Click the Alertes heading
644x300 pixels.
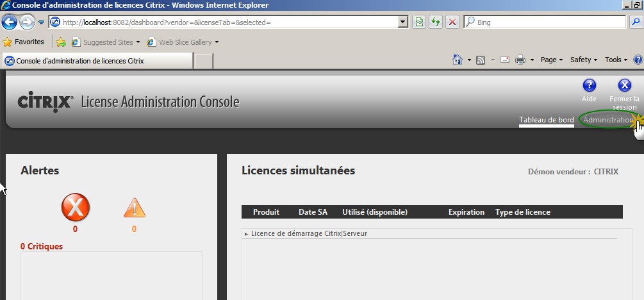40,171
